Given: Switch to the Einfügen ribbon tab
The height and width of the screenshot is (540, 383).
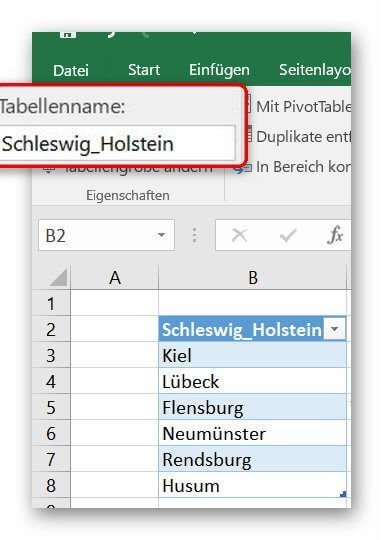Looking at the screenshot, I should point(219,70).
